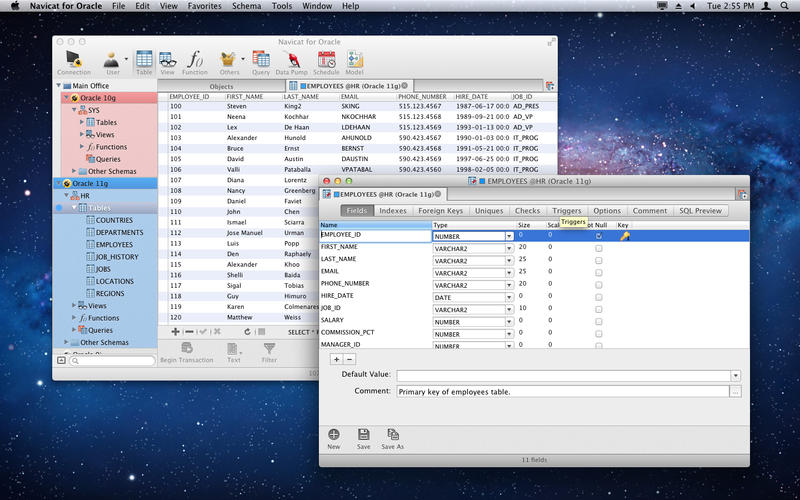Open Spotlight search in menu bar
800x500 pixels.
784,6
